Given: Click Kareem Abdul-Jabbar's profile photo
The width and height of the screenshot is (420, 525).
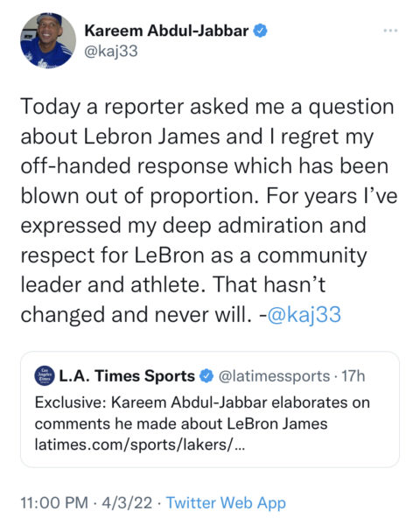Looking at the screenshot, I should (x=48, y=41).
